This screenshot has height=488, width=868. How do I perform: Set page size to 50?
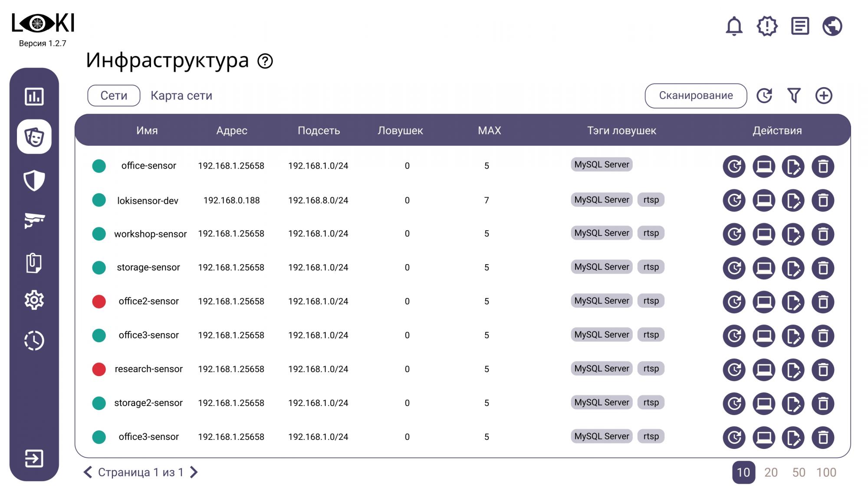point(799,472)
